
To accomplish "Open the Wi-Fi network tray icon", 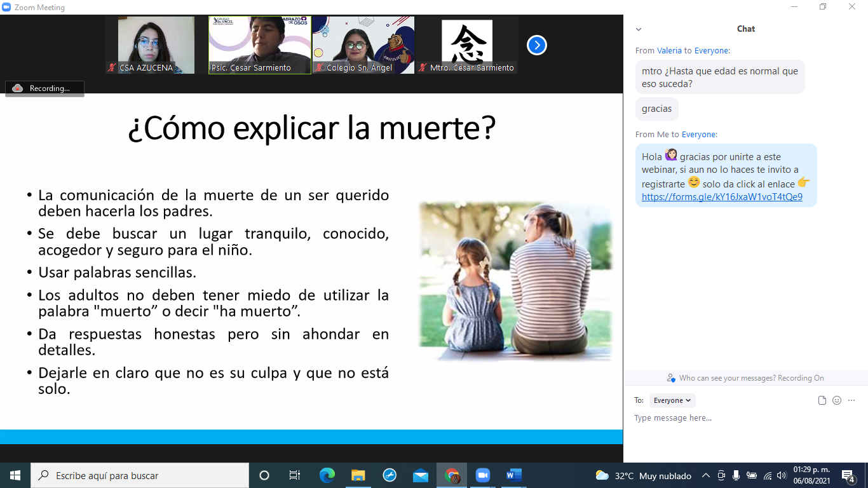I will pyautogui.click(x=767, y=475).
